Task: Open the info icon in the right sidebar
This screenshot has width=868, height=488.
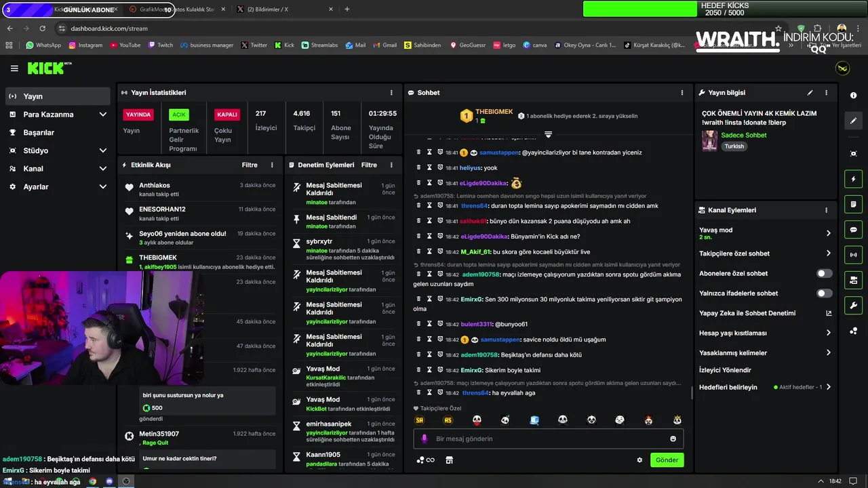Action: coord(853,96)
